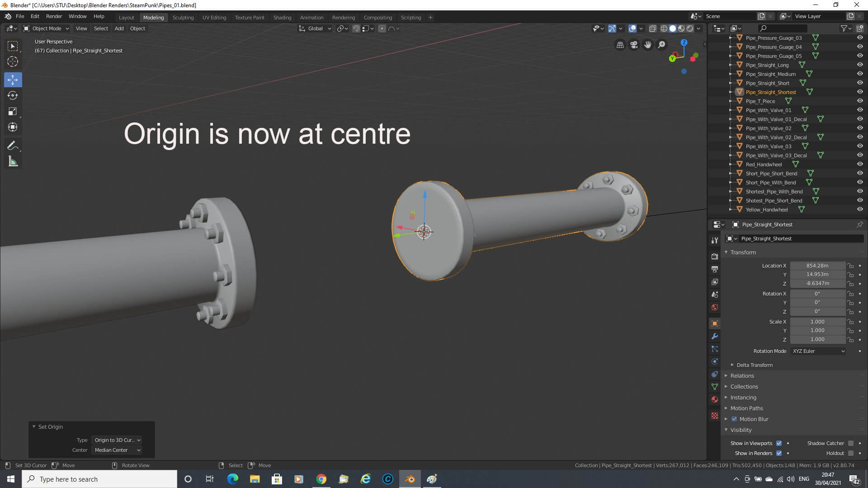Hide Red_Handwheel in outliner
This screenshot has width=868, height=488.
860,164
